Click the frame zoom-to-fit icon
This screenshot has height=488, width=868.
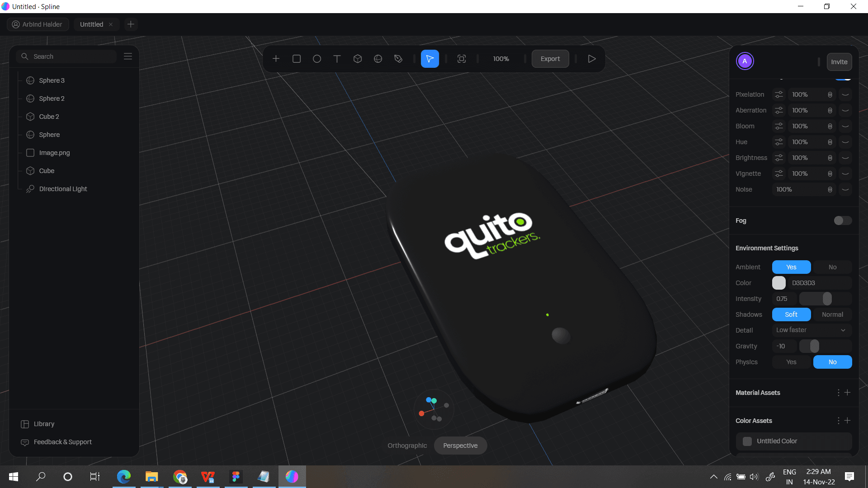point(462,59)
